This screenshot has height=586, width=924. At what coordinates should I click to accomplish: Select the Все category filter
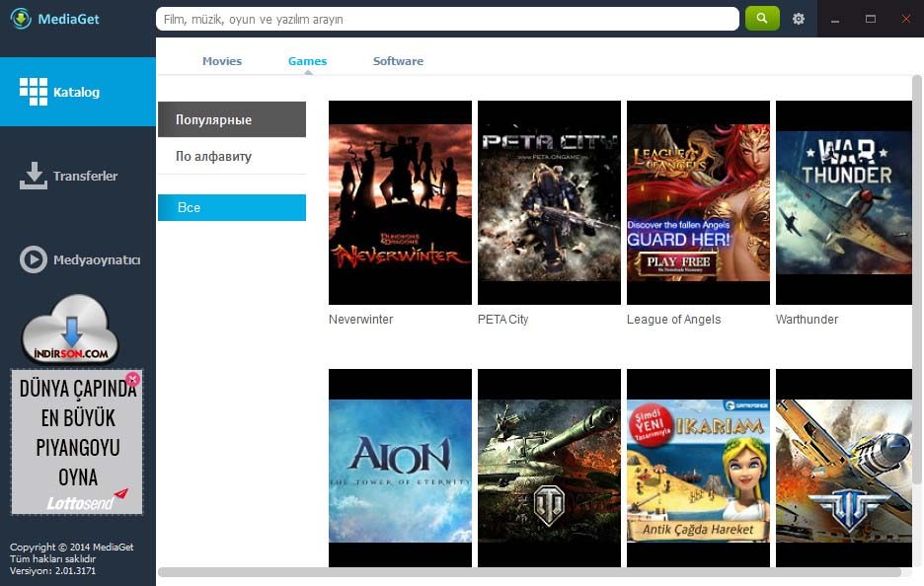[x=232, y=207]
